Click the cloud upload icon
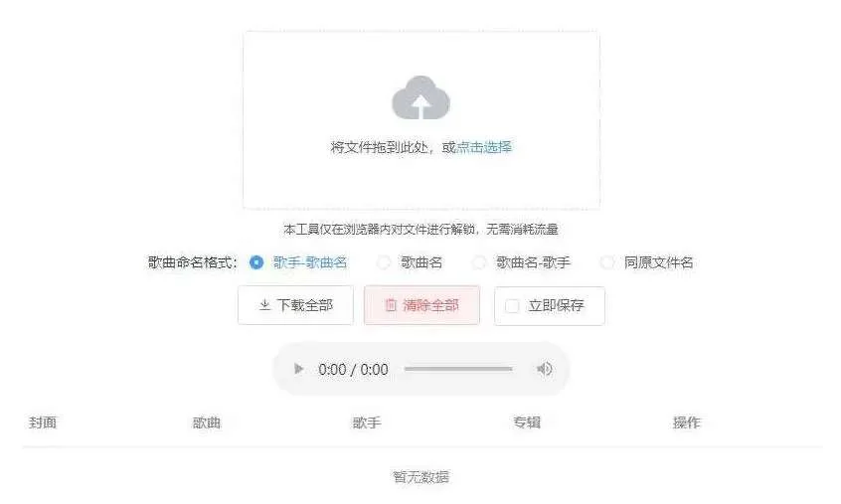This screenshot has width=841, height=504. click(421, 97)
